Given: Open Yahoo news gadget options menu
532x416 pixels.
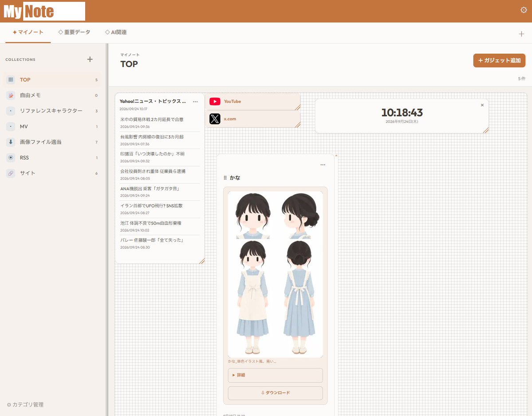Looking at the screenshot, I should click(x=195, y=102).
